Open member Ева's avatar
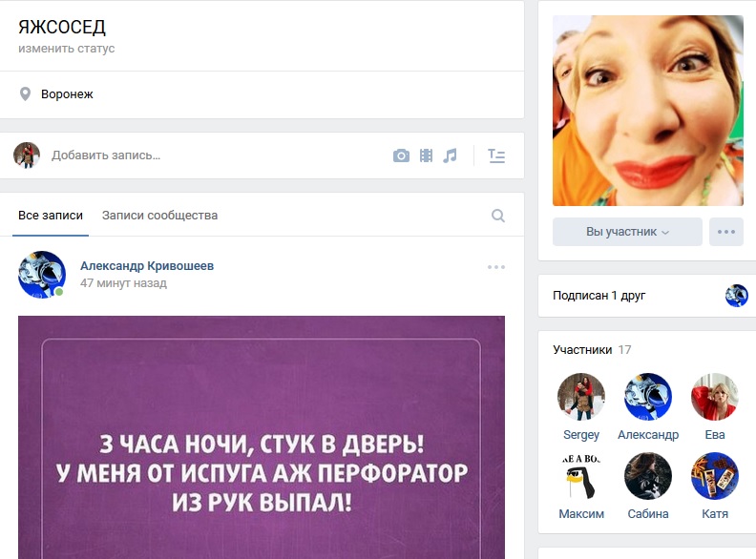756x559 pixels. (715, 397)
